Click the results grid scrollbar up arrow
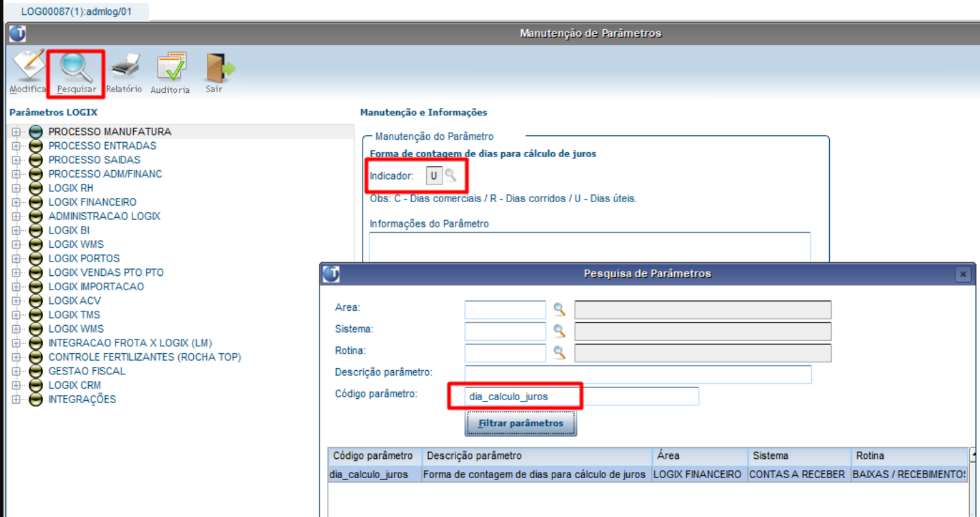 click(x=973, y=455)
